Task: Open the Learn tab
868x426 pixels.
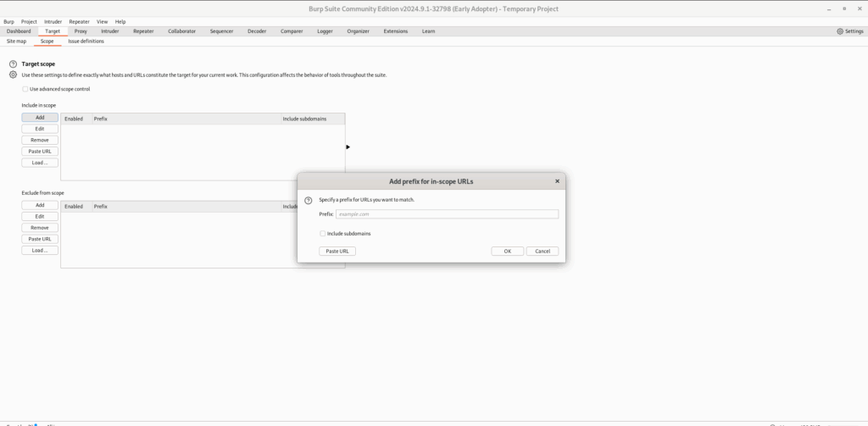Action: tap(428, 31)
